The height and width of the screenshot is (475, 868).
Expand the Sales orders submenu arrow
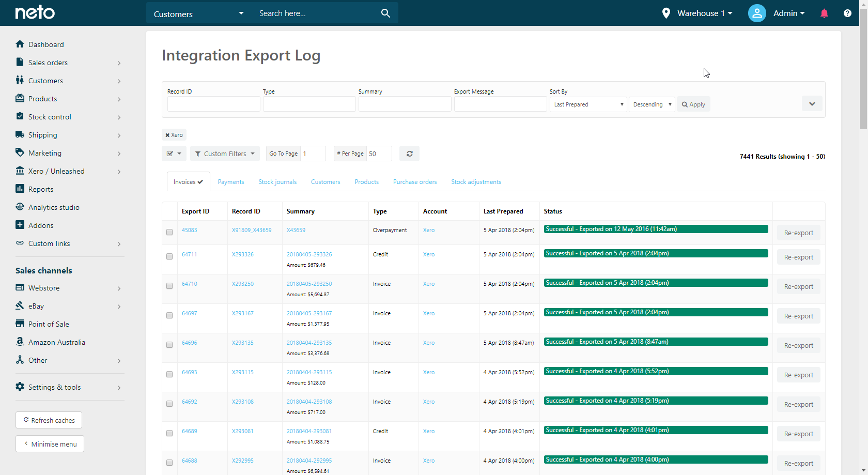(119, 63)
